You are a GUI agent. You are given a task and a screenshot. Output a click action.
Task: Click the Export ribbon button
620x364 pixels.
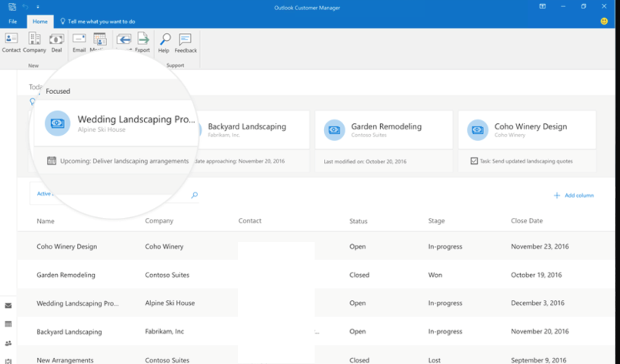pyautogui.click(x=143, y=43)
